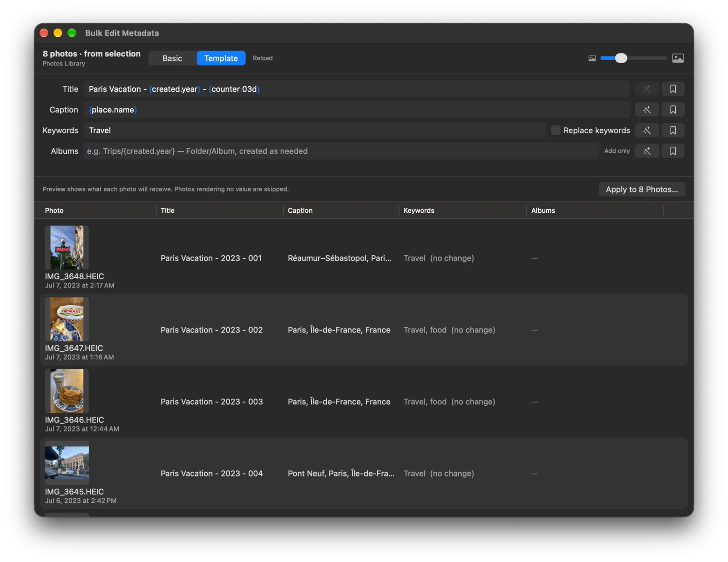Click the Keywords column header
728x562 pixels.
(x=419, y=211)
